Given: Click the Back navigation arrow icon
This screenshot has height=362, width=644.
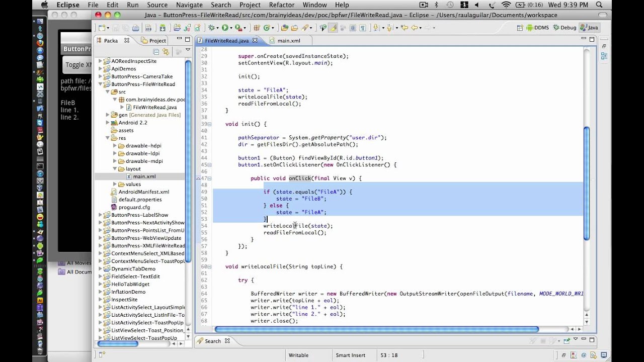Looking at the screenshot, I should pyautogui.click(x=415, y=28).
